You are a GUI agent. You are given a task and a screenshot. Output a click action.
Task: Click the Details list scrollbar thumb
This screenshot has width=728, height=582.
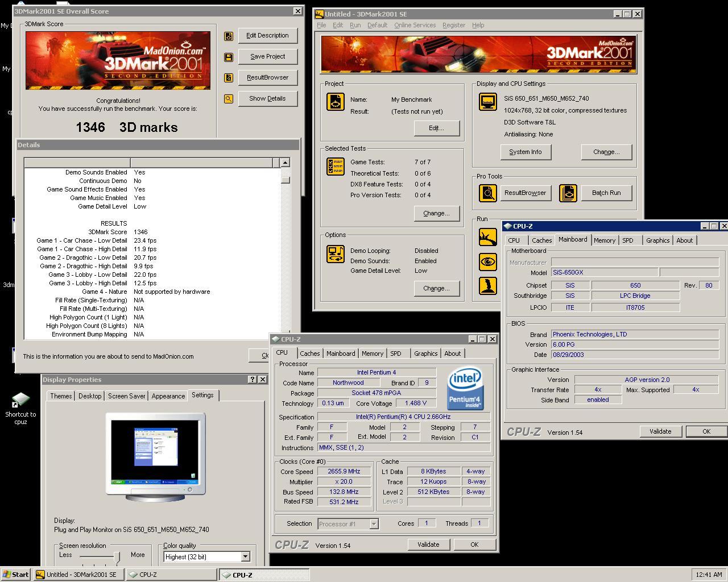pos(285,180)
